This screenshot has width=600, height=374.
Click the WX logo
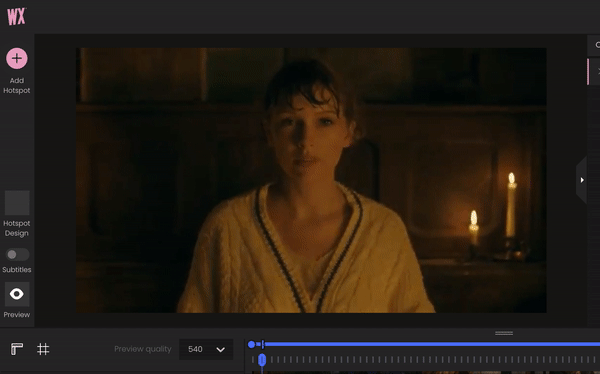pos(16,17)
